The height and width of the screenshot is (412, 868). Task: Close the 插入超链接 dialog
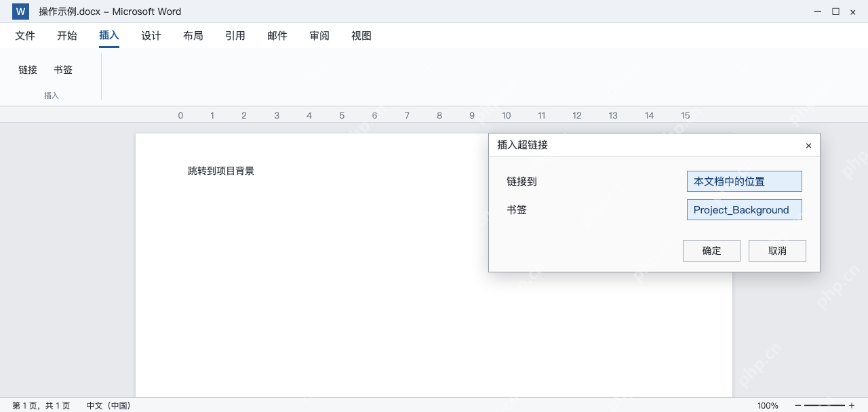coord(808,146)
